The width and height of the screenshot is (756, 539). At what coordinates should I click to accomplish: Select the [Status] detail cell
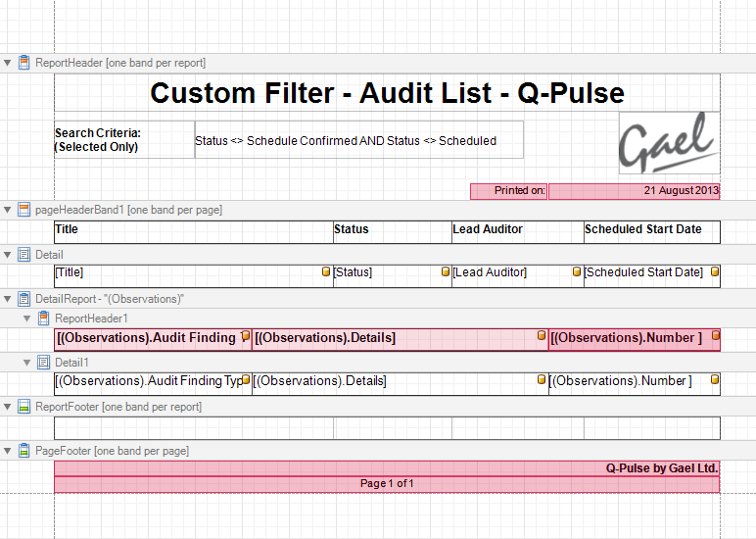(x=393, y=276)
